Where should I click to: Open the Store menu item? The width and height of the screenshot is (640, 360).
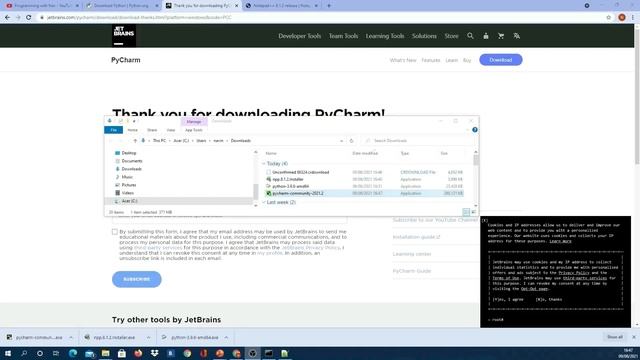tap(451, 36)
